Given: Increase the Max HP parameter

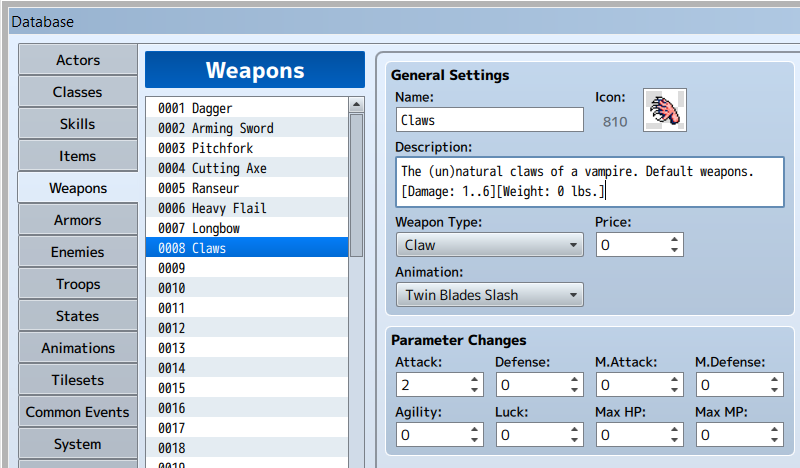Looking at the screenshot, I should coord(674,429).
